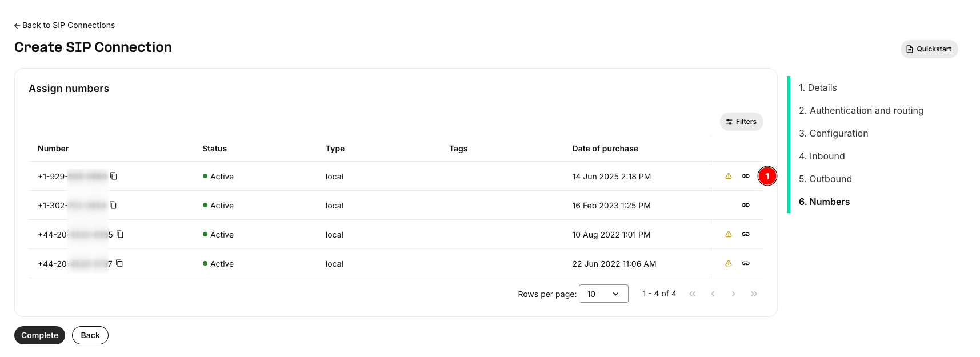
Task: Open the Filters panel
Action: pyautogui.click(x=741, y=122)
